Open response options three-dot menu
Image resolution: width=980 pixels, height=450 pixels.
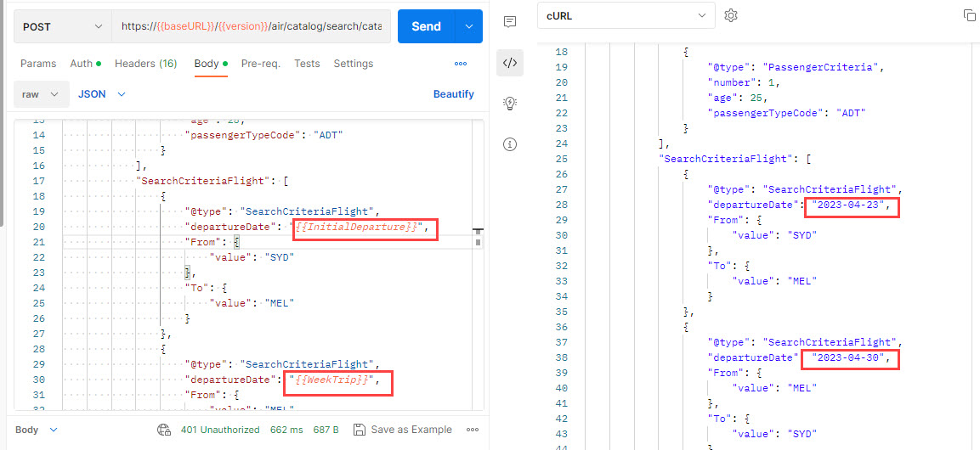click(x=473, y=430)
